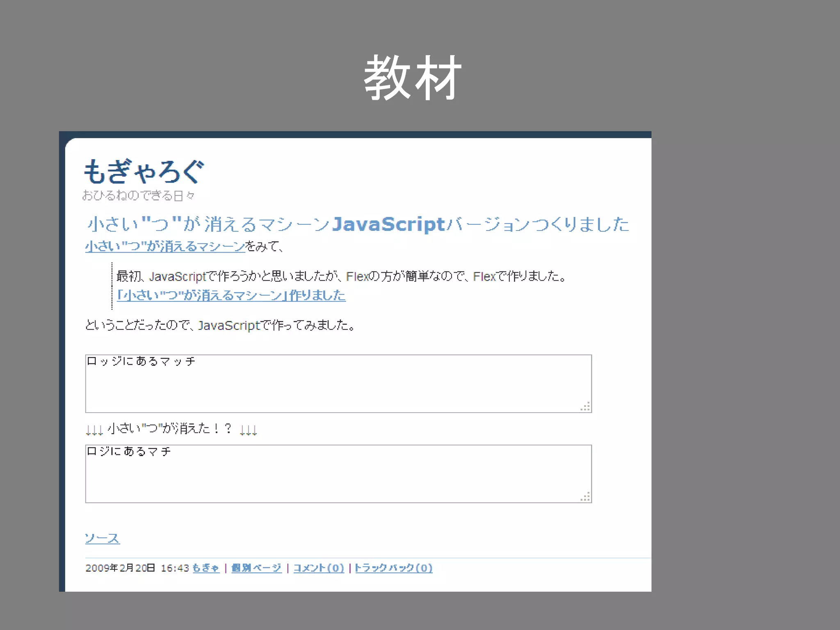Image resolution: width=840 pixels, height=630 pixels.
Task: Click the subtitle おひるねのできる日々
Action: pyautogui.click(x=138, y=195)
